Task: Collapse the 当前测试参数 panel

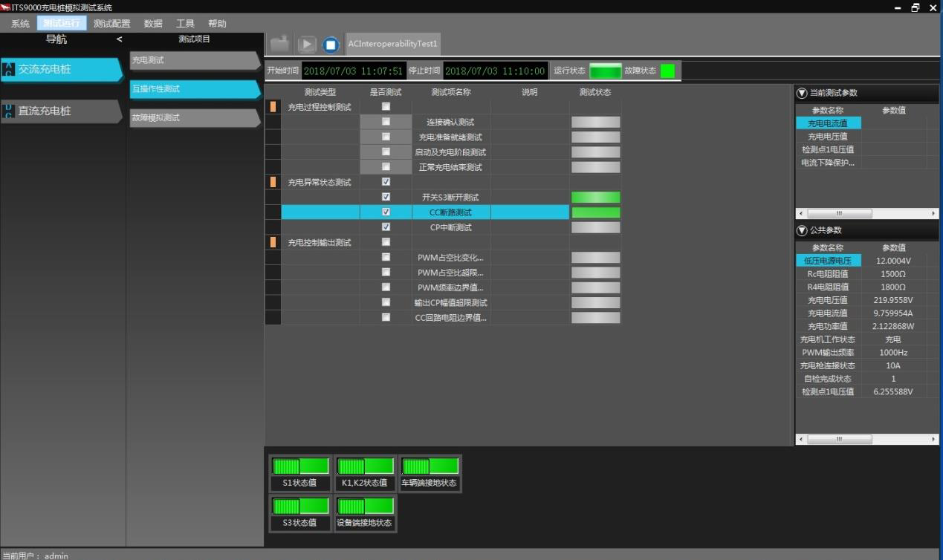Action: (x=802, y=93)
